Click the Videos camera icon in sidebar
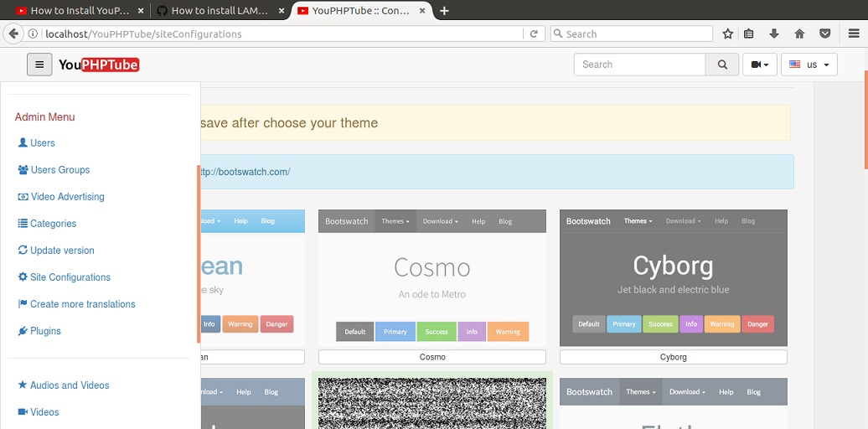The height and width of the screenshot is (429, 868). click(23, 412)
